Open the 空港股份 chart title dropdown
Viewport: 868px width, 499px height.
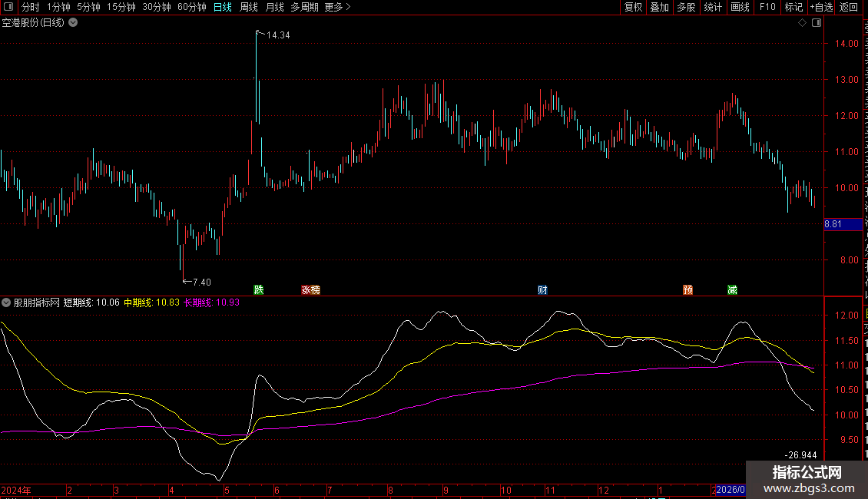click(73, 23)
